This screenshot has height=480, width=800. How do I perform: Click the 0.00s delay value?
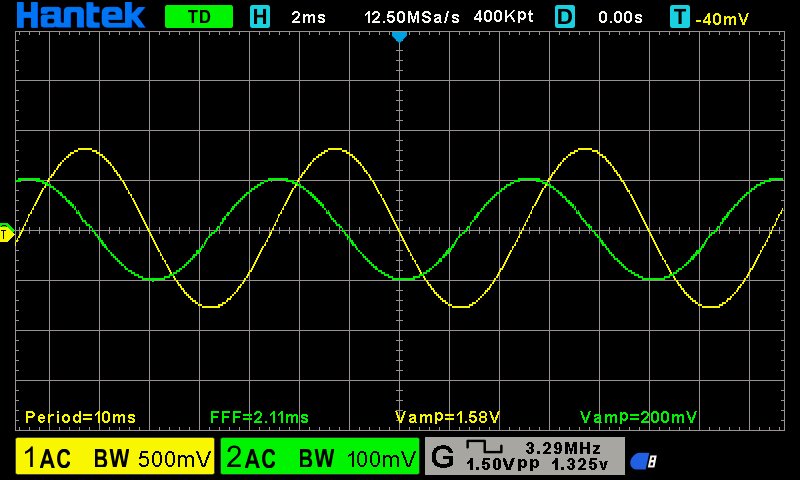click(620, 17)
